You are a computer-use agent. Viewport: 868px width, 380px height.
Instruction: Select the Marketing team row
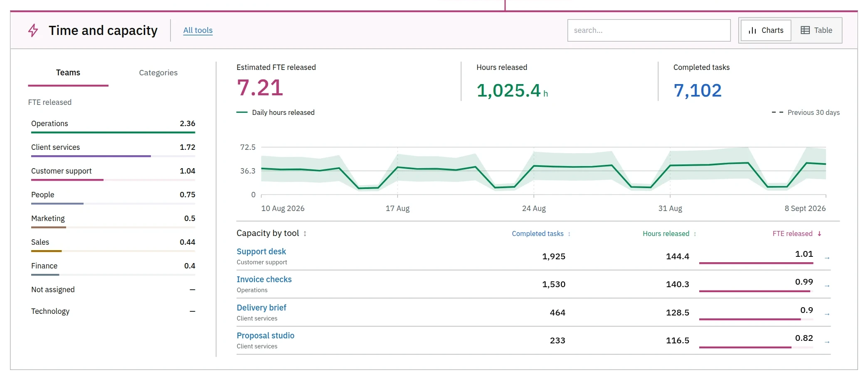[x=113, y=221]
